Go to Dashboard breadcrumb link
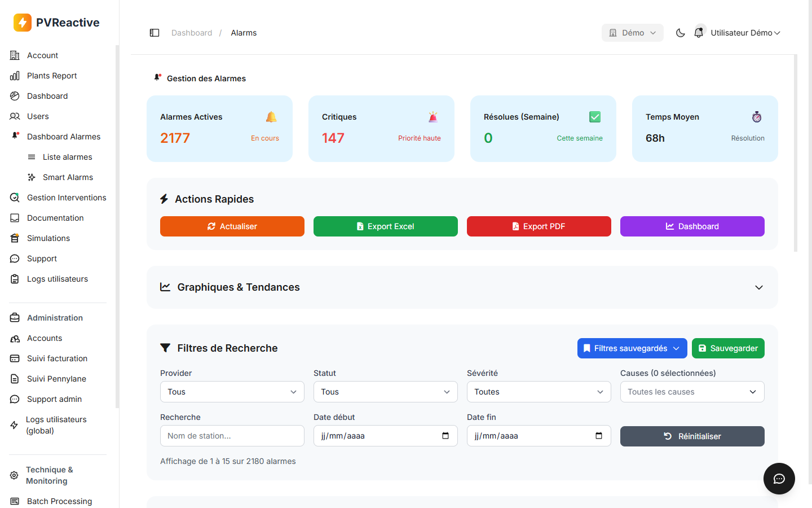Image resolution: width=812 pixels, height=508 pixels. click(x=192, y=33)
